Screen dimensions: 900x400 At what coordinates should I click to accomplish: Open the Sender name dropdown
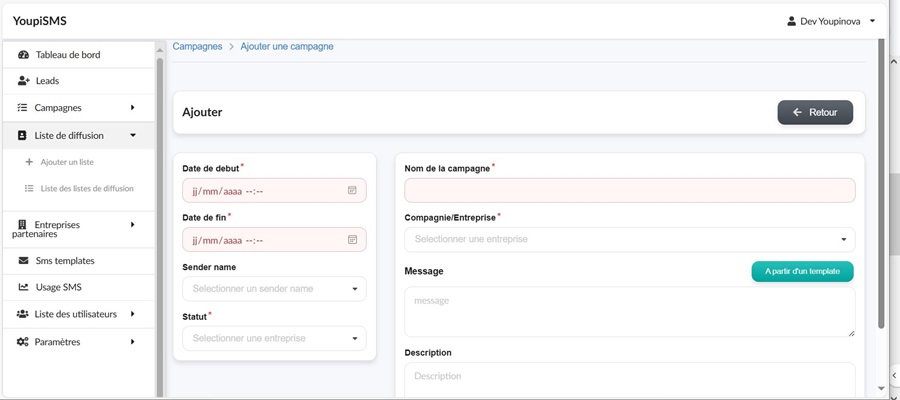coord(274,289)
